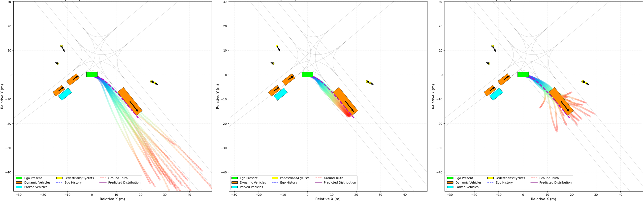
Task: Click the green ego rectangle in the middle plot
Action: (x=307, y=75)
